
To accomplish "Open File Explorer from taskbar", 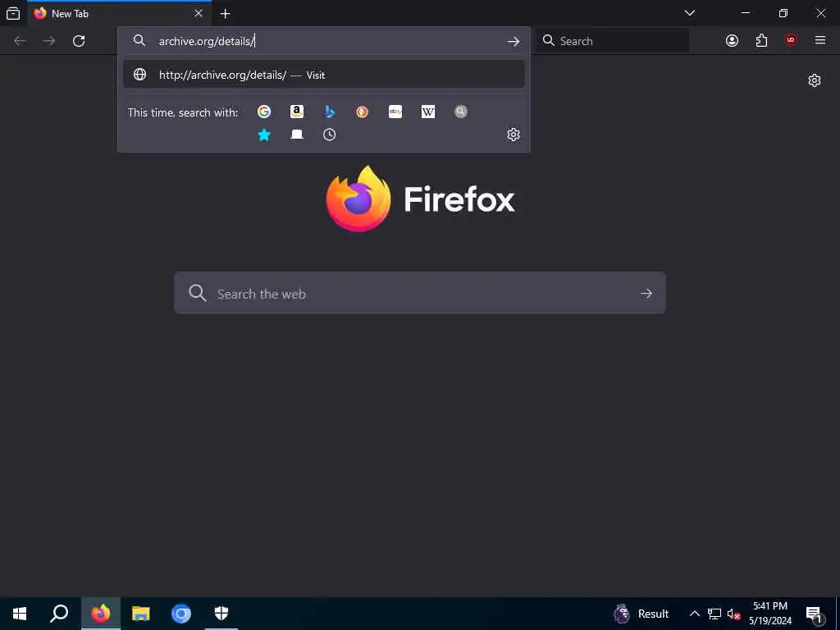I will [141, 614].
